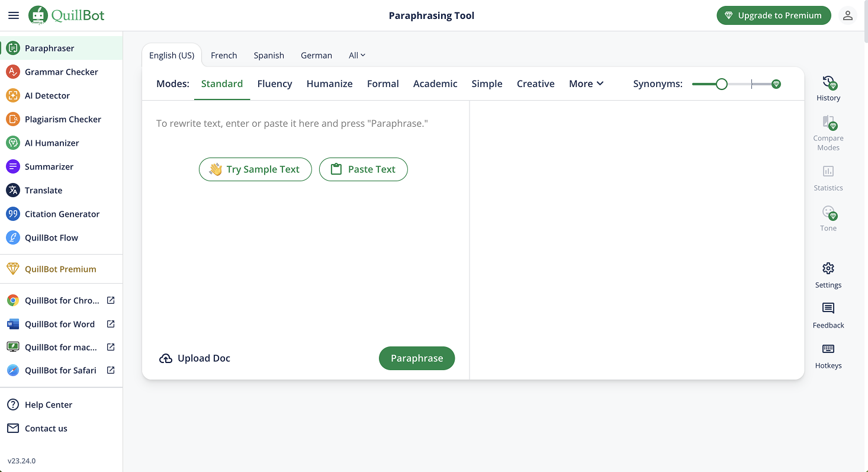The height and width of the screenshot is (472, 868).
Task: Select the English (US) language tab
Action: tap(172, 55)
